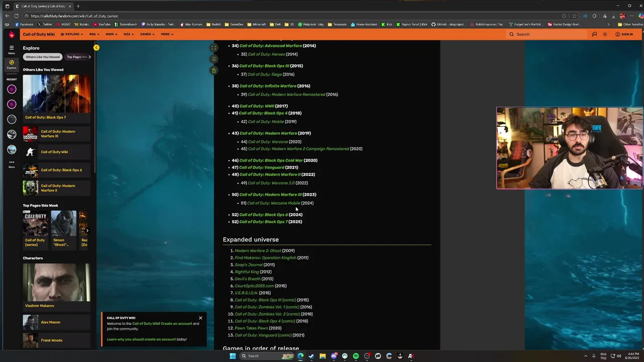Screen dimensions: 644x362
Task: Click the Fandom flame logo icon
Action: pos(11,34)
